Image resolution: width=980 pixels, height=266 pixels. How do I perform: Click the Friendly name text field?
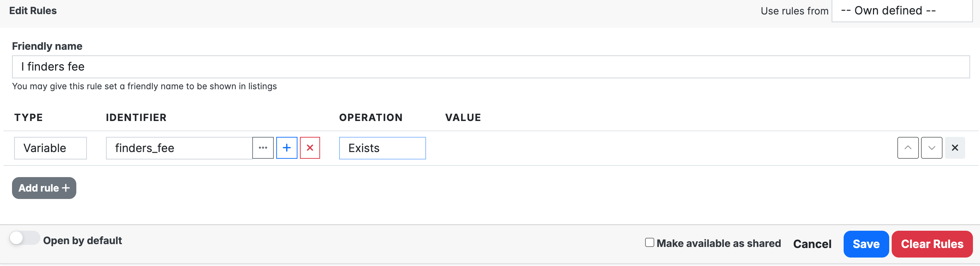click(490, 67)
